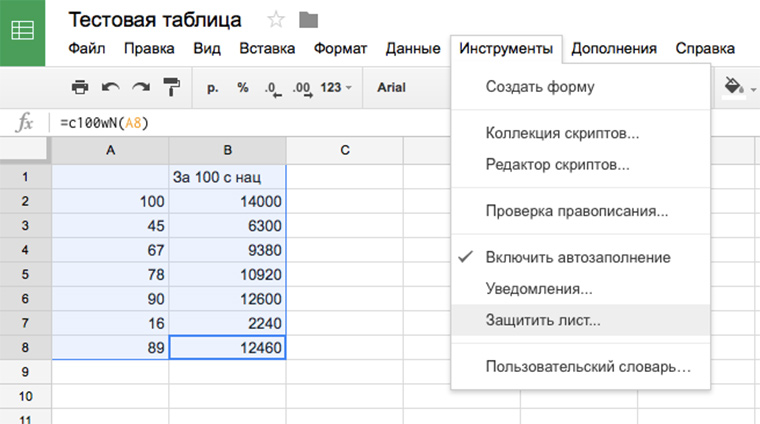Choose Защитить лист from the menu
This screenshot has width=760, height=424.
point(542,321)
